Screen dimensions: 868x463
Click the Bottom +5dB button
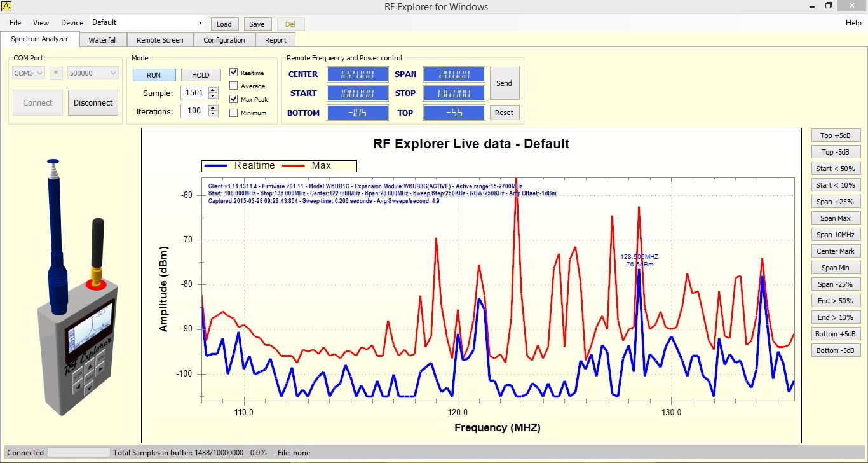(x=836, y=334)
